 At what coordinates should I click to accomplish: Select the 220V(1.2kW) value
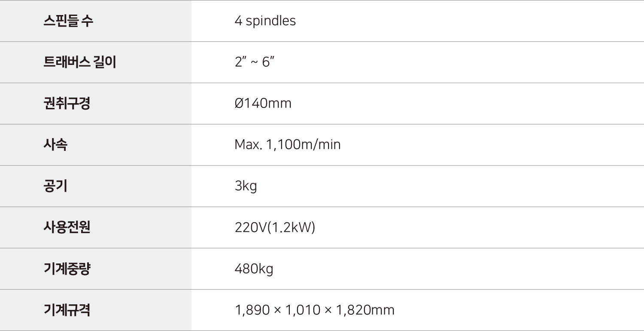275,227
